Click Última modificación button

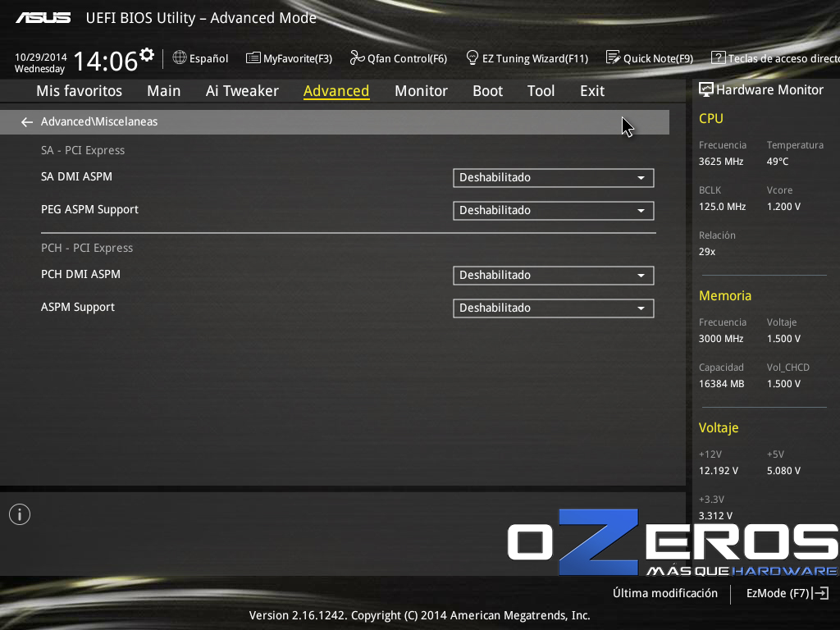[x=665, y=593]
